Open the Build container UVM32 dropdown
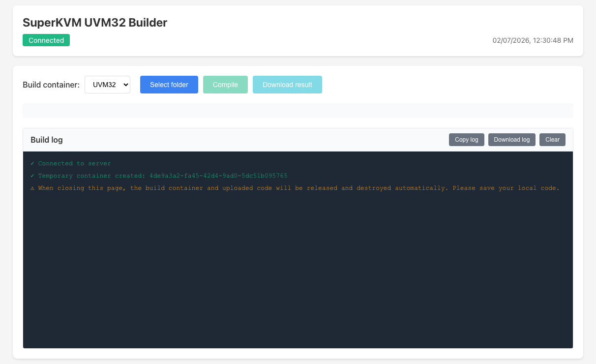Viewport: 596px width, 364px height. pyautogui.click(x=107, y=85)
